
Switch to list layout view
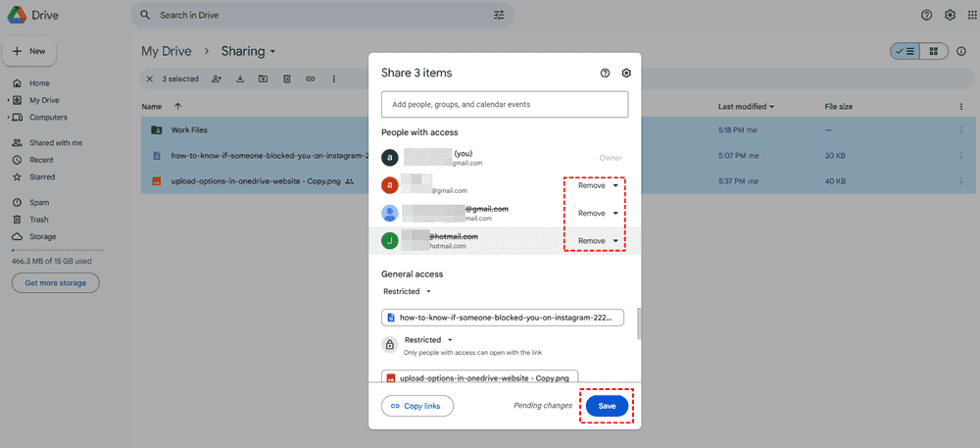905,51
